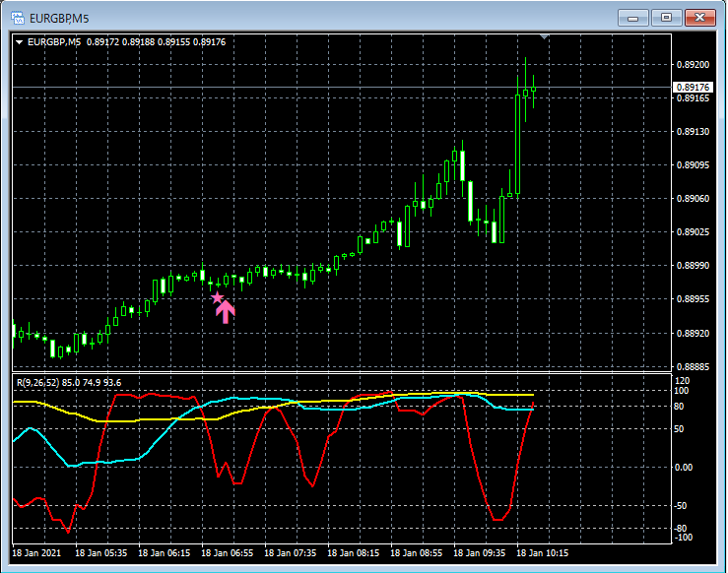Click the 0.89095 price scale label
This screenshot has width=728, height=573.
pos(693,165)
